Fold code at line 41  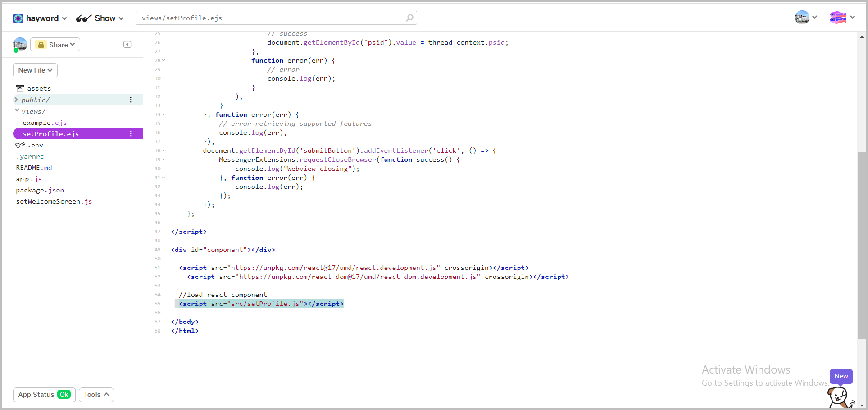164,178
